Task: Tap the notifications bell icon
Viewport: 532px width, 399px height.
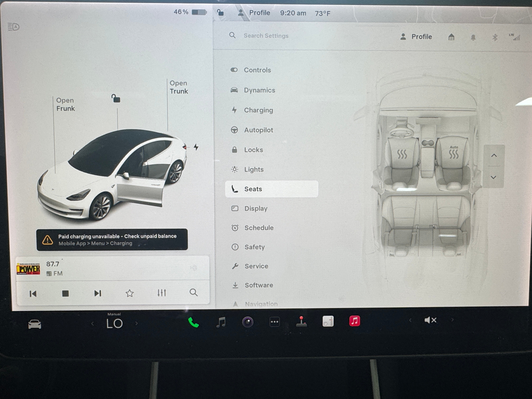Action: coord(473,37)
